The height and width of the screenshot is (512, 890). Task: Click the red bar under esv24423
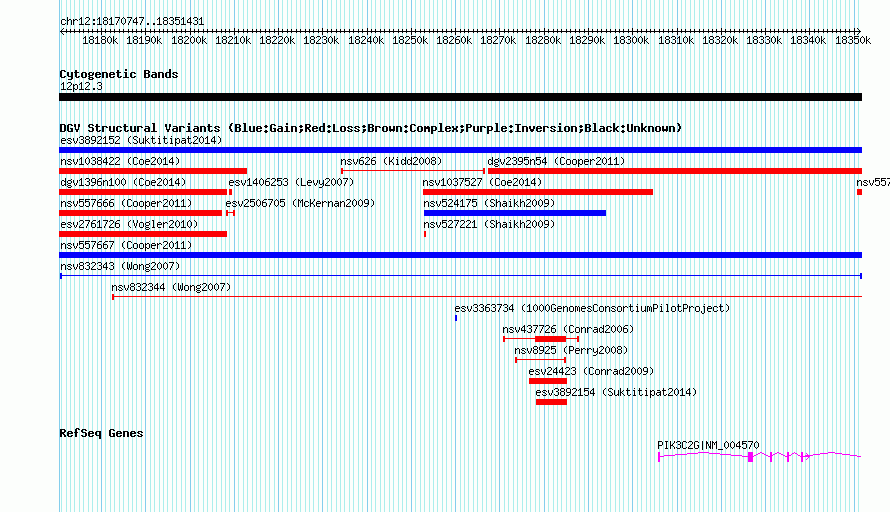(548, 381)
